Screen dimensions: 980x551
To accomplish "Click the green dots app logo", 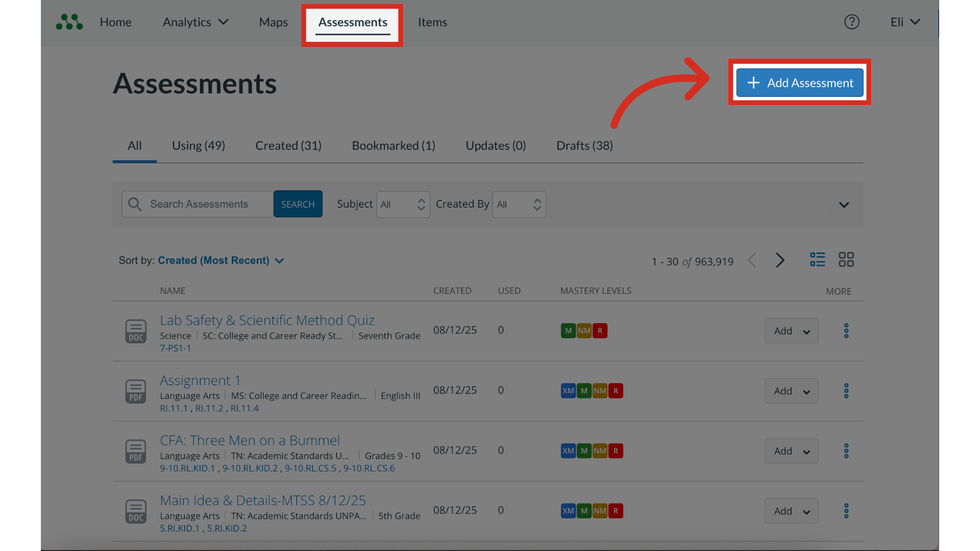I will (69, 22).
